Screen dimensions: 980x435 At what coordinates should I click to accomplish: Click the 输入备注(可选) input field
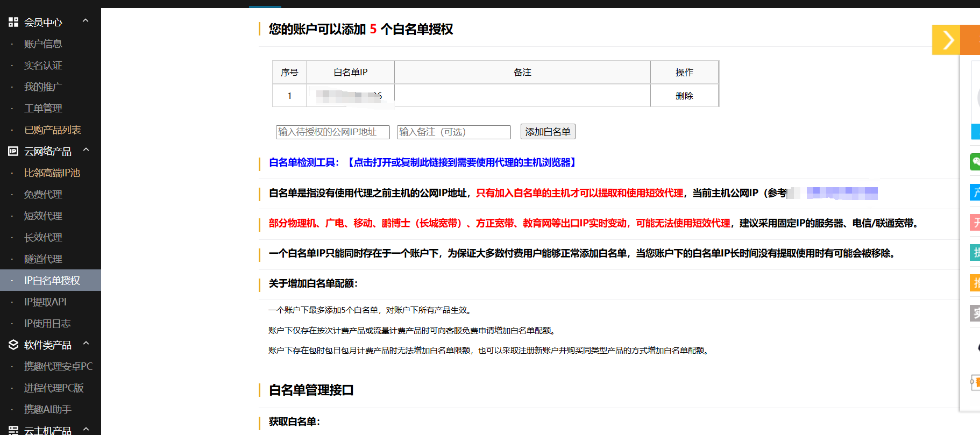(x=454, y=132)
